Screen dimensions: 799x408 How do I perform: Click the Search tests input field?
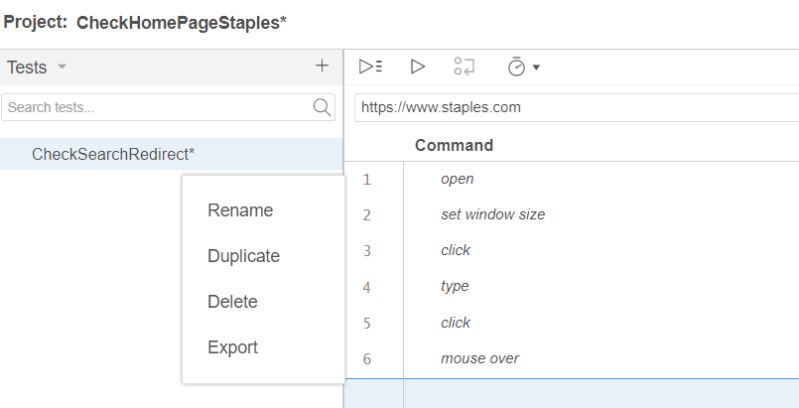tap(155, 107)
